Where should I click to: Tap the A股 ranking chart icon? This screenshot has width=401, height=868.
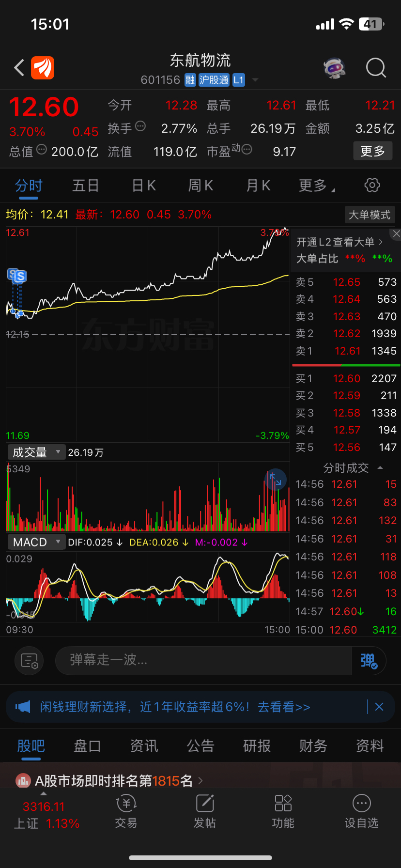tap(23, 780)
